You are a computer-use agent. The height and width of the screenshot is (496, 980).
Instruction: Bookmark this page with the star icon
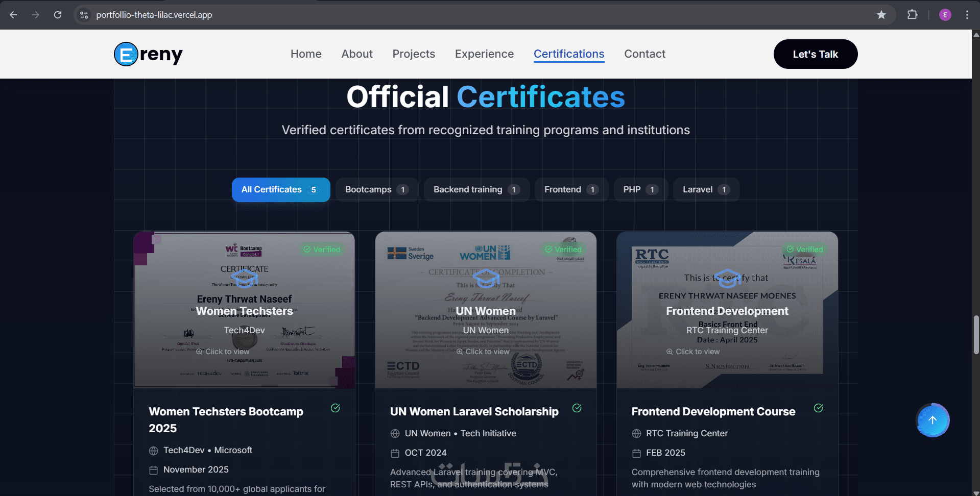(881, 15)
